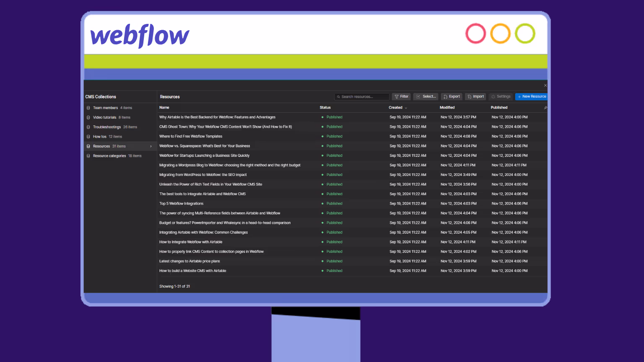Select the Resources collection row
The height and width of the screenshot is (362, 644).
tap(120, 146)
